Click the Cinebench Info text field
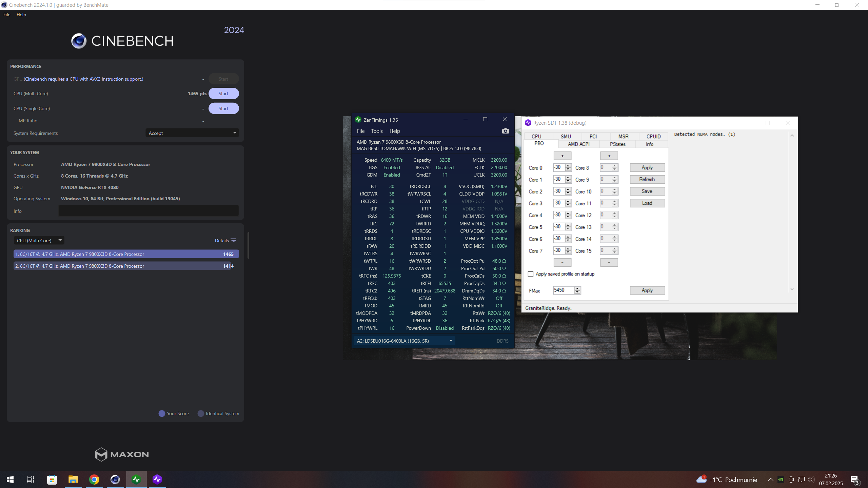868x488 pixels. coord(149,211)
